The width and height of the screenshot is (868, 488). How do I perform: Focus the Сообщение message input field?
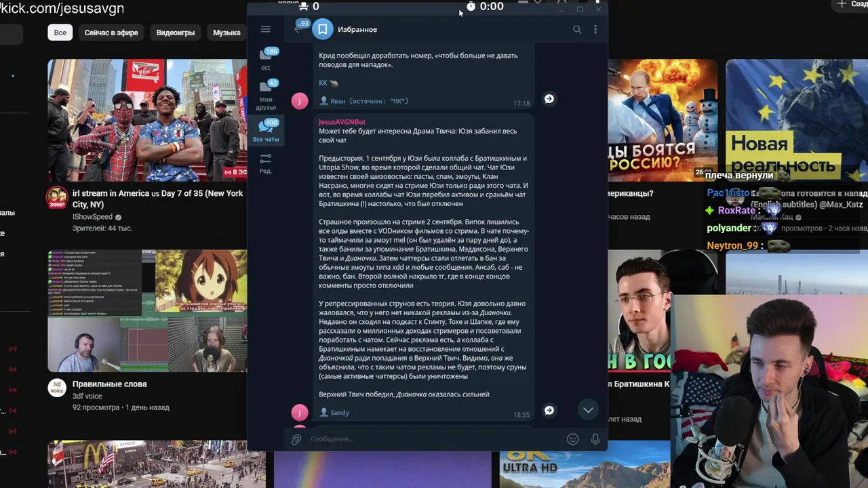click(434, 439)
